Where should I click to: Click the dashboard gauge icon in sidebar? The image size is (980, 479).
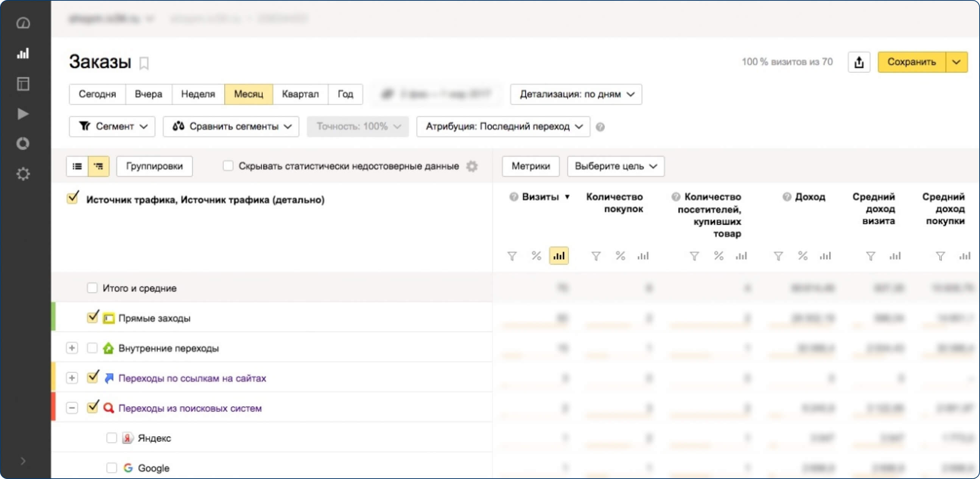(23, 23)
